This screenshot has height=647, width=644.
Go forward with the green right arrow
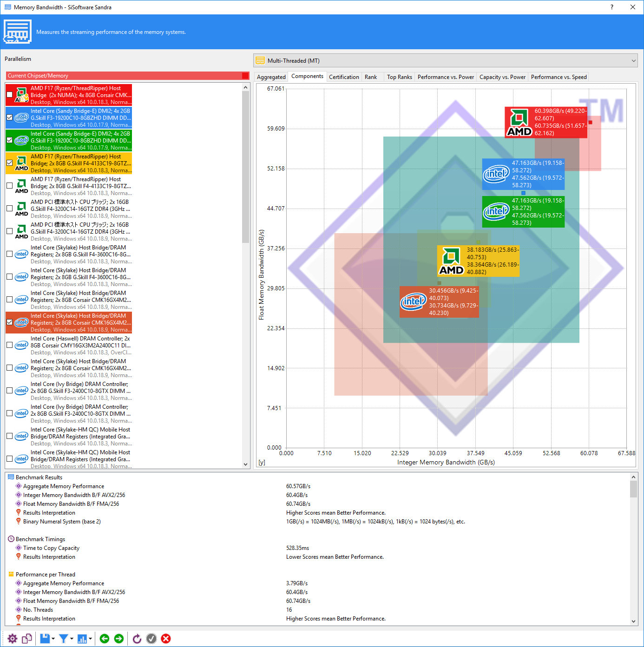click(x=119, y=639)
